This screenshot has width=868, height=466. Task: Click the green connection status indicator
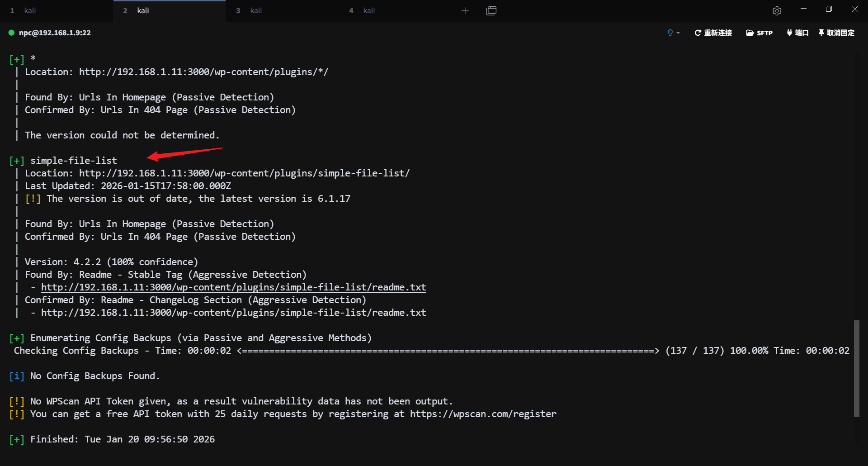(x=12, y=33)
